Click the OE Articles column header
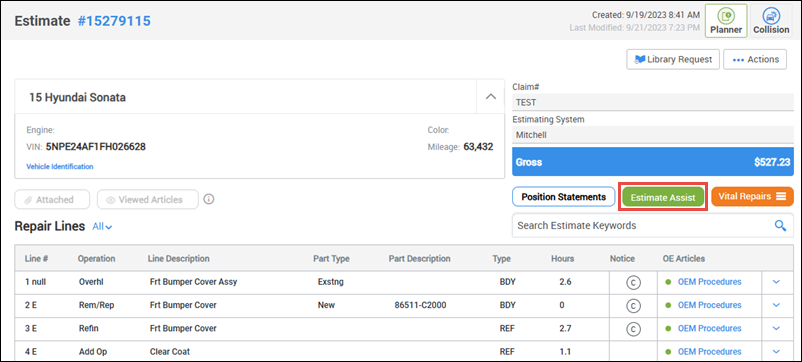Screen dimensions: 802x362 coord(683,259)
